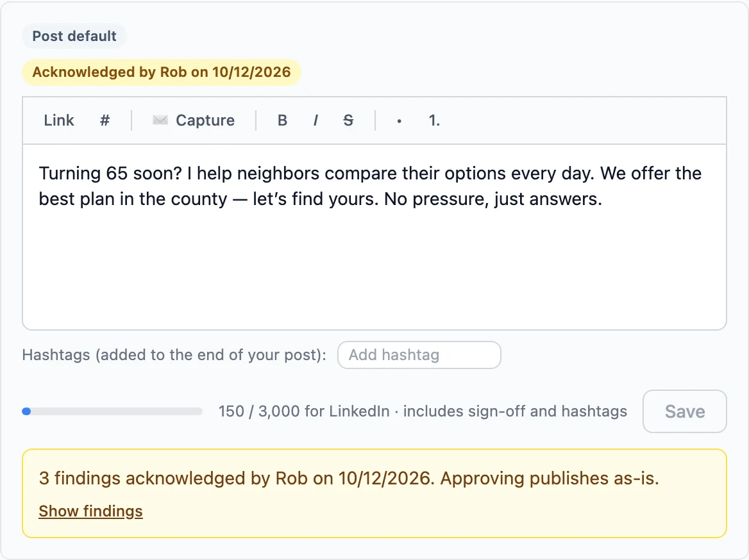Toggle bold formatting (B)

(282, 120)
